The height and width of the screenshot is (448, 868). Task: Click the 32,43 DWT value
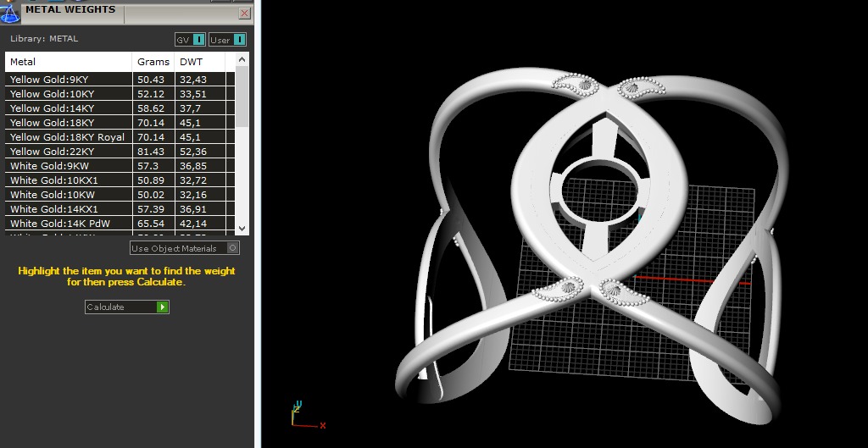192,80
